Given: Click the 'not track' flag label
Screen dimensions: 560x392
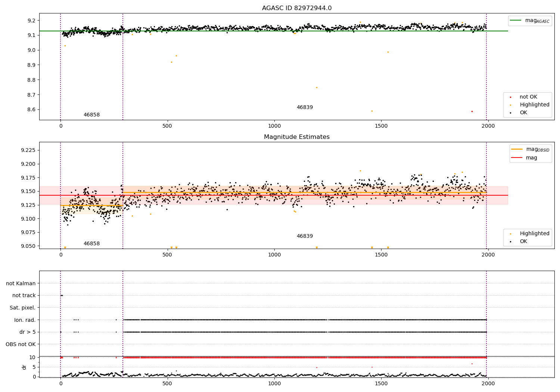Looking at the screenshot, I should point(24,296).
